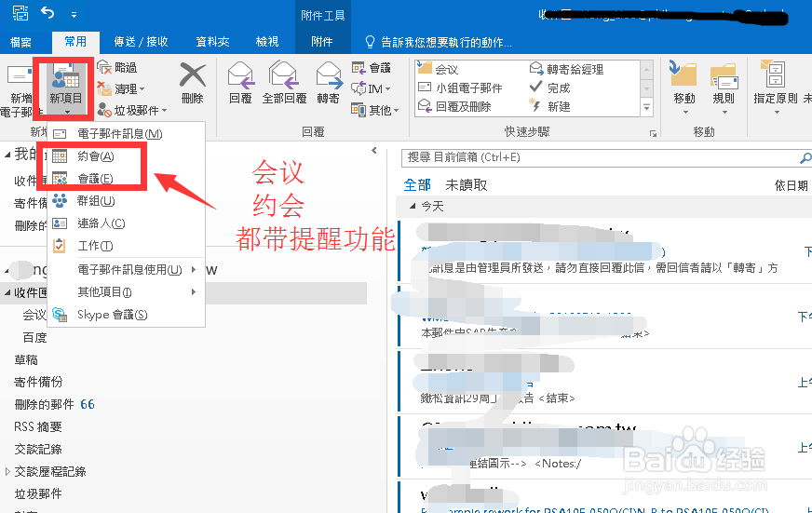Open the 刪除的郵件 66 folder

(x=54, y=404)
